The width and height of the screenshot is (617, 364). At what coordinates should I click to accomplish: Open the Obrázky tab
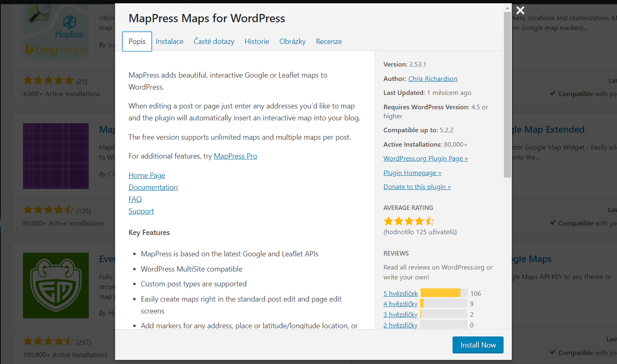point(292,41)
